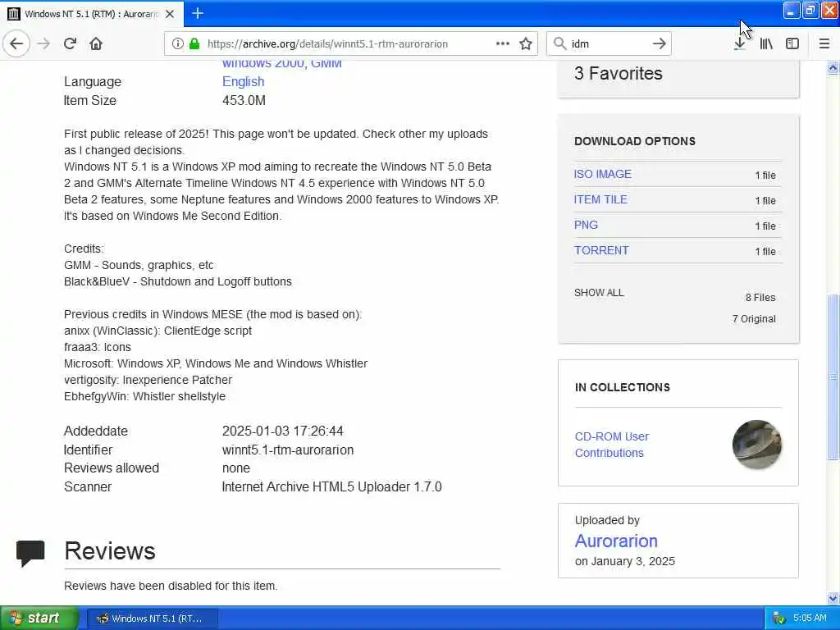Click the Reviews heading
Viewport: 840px width, 630px height.
coord(110,551)
